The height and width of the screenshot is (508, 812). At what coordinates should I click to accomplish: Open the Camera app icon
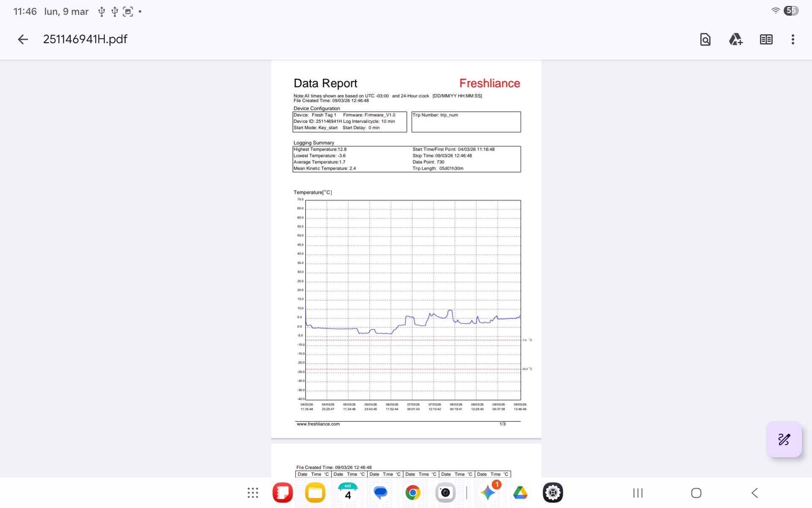[x=445, y=493]
